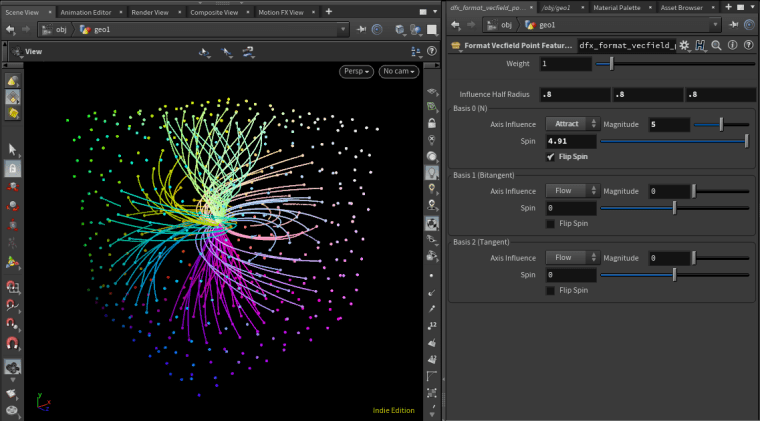Image resolution: width=760 pixels, height=421 pixels.
Task: Open parameter pane help question icon
Action: click(749, 45)
